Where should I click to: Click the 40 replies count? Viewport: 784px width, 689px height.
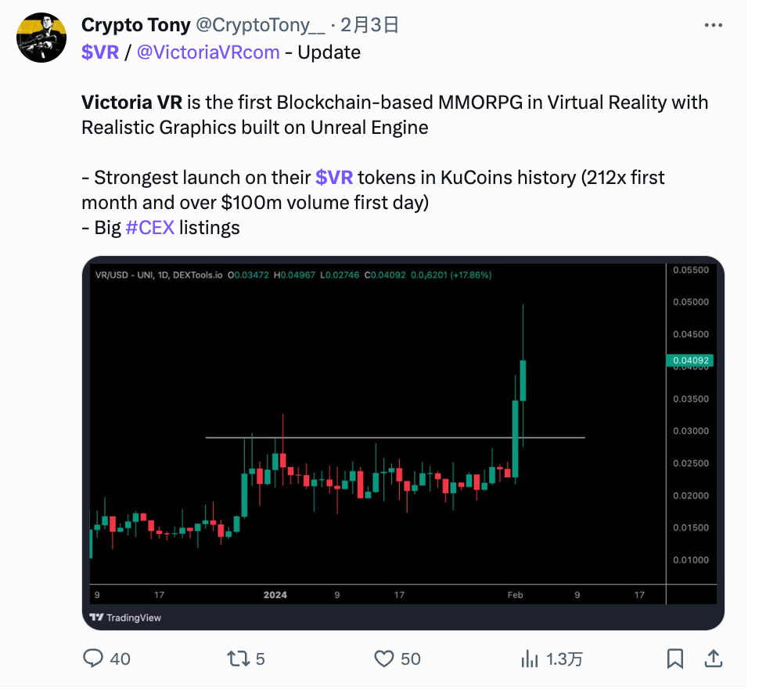tap(120, 659)
